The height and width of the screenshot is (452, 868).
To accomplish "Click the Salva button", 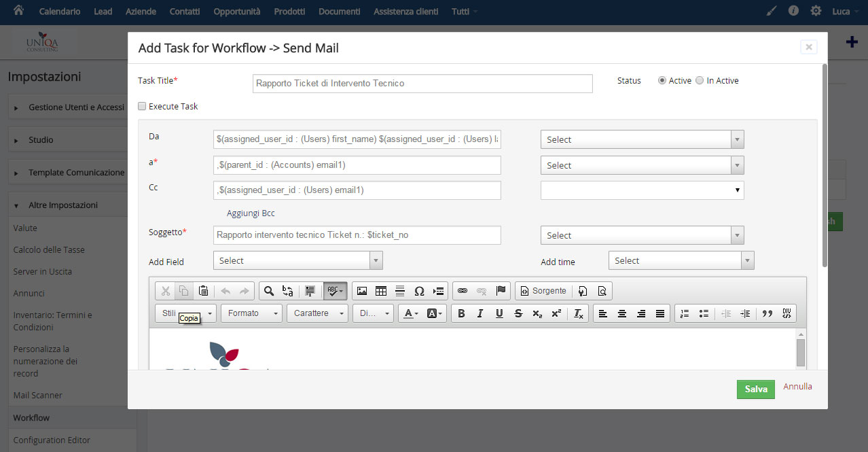I will click(x=756, y=389).
